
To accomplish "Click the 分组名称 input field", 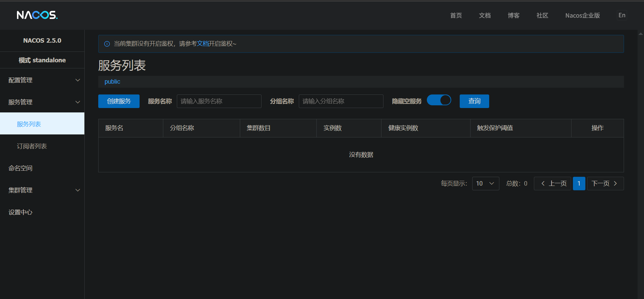I will tap(341, 101).
